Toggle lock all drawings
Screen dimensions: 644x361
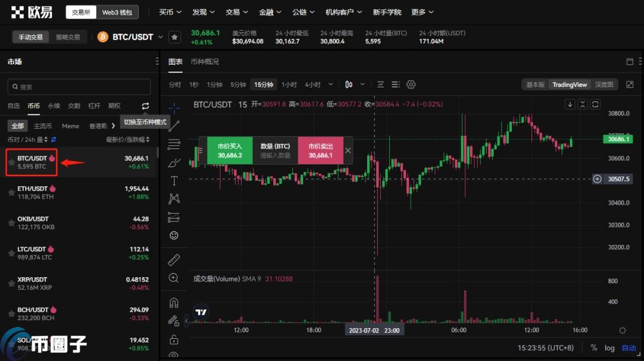point(174,339)
